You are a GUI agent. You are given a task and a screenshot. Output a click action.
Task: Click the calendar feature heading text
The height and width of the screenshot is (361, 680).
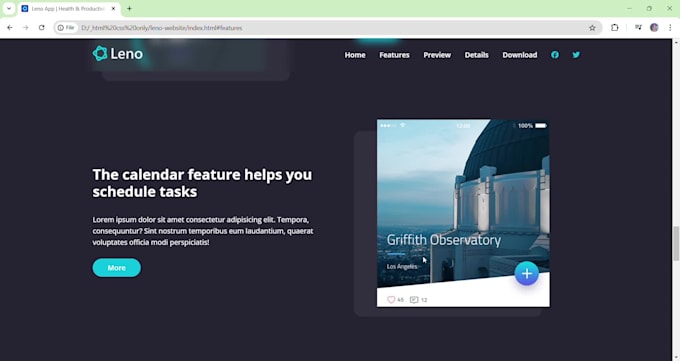pos(202,183)
